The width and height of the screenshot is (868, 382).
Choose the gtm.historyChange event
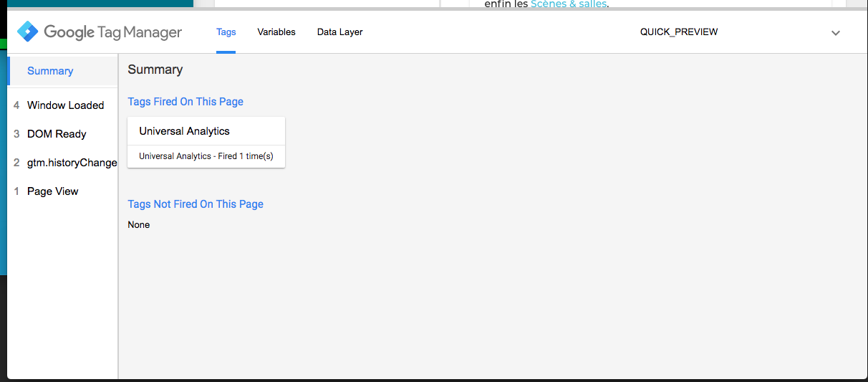(x=72, y=163)
